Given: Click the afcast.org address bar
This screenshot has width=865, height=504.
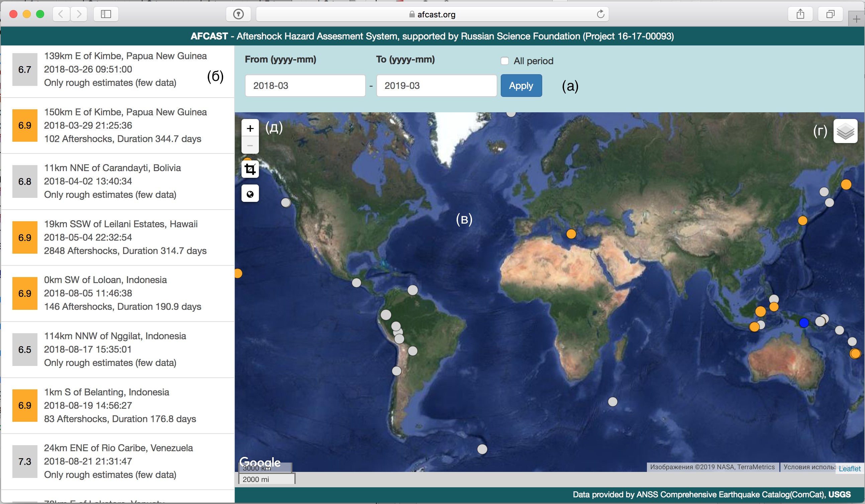Looking at the screenshot, I should tap(432, 14).
